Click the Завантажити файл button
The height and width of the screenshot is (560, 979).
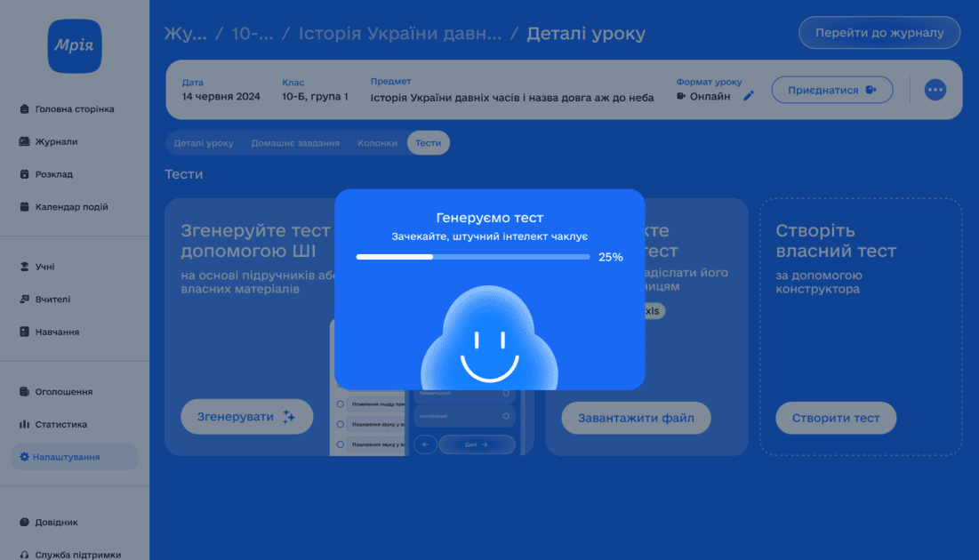636,418
